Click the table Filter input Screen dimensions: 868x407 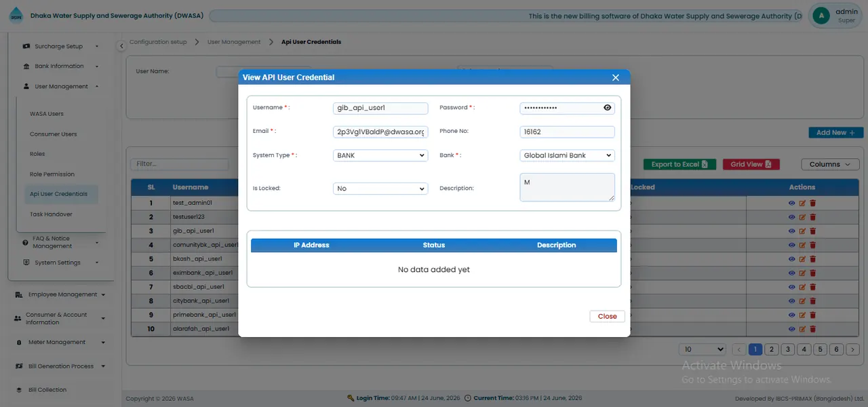click(x=179, y=164)
